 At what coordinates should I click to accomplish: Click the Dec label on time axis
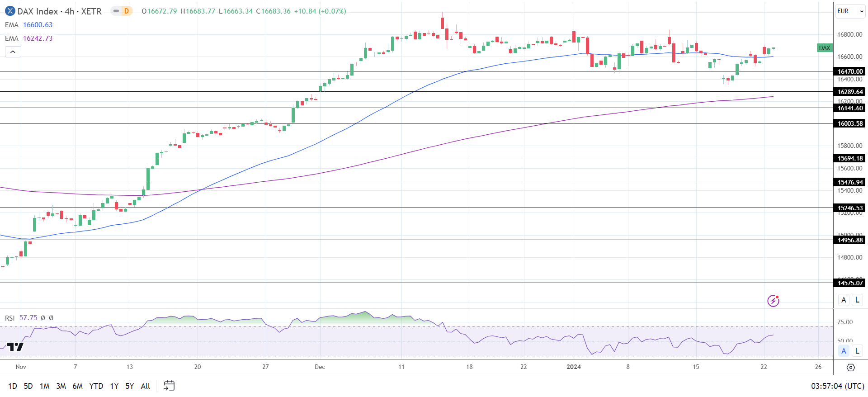320,367
